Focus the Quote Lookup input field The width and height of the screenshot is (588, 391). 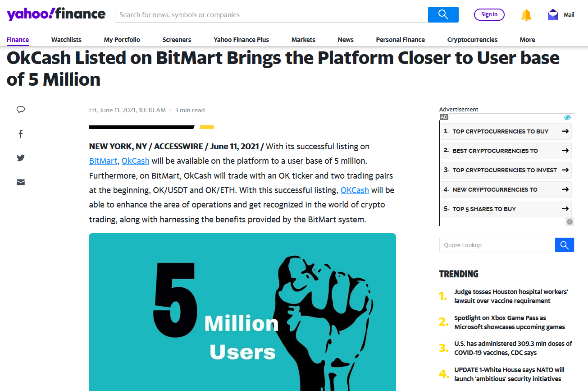[x=497, y=245]
